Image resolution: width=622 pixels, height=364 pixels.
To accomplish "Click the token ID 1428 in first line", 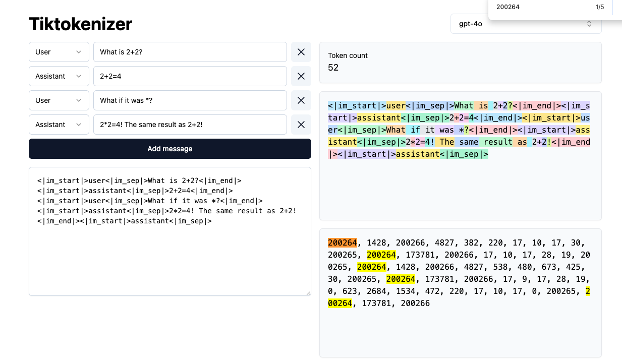I will pos(377,242).
